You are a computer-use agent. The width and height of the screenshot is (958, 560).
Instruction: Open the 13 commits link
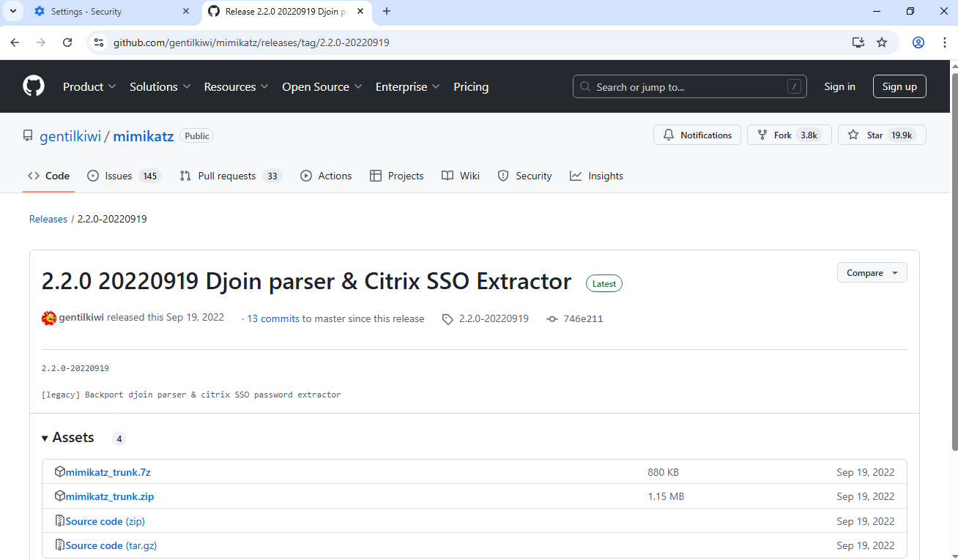click(273, 318)
